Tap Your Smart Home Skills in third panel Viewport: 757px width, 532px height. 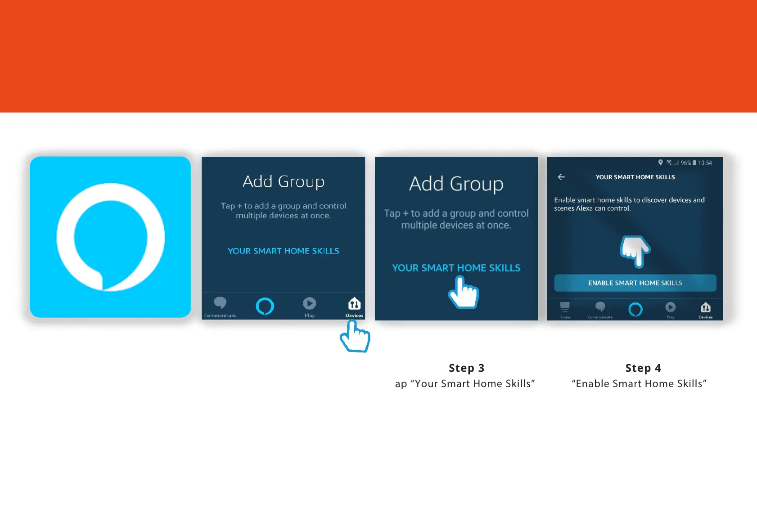click(456, 268)
